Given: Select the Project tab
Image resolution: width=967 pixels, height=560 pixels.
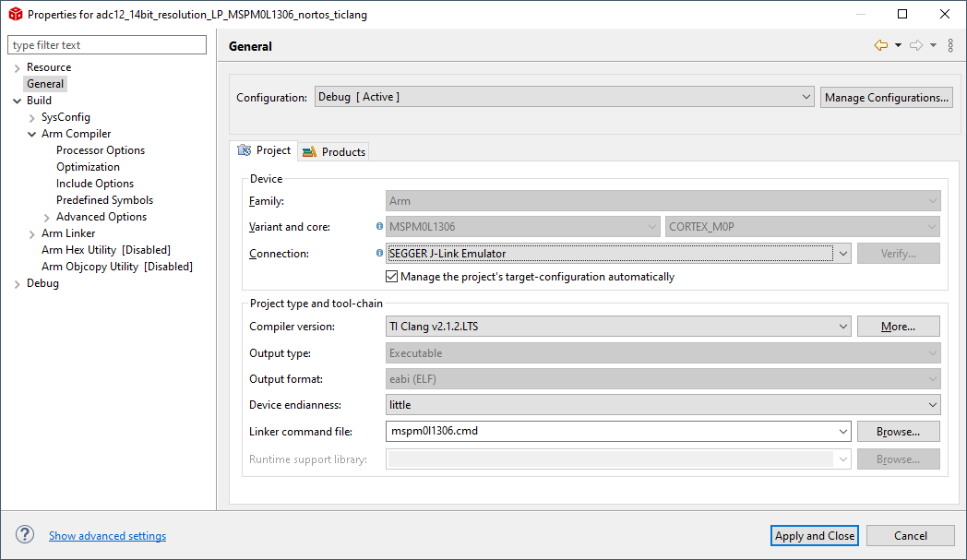Looking at the screenshot, I should coord(265,150).
